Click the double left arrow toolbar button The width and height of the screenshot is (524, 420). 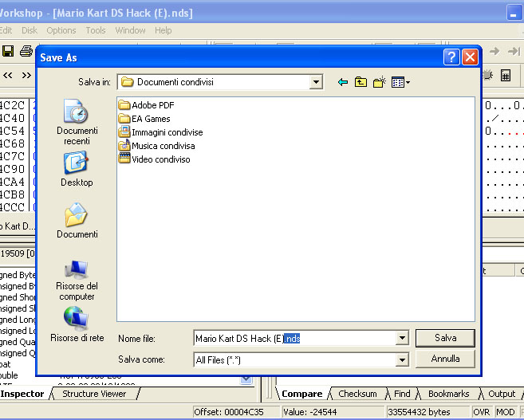(x=8, y=76)
